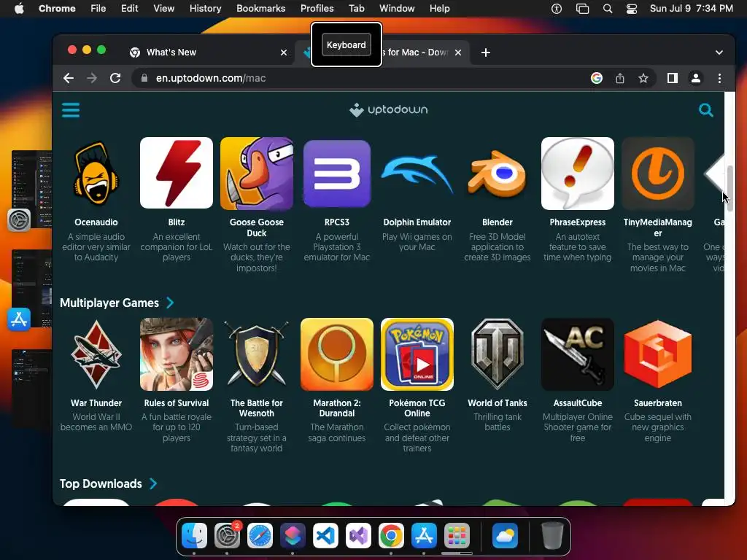Open the Trash in the Dock
The height and width of the screenshot is (560, 747).
coord(552,535)
